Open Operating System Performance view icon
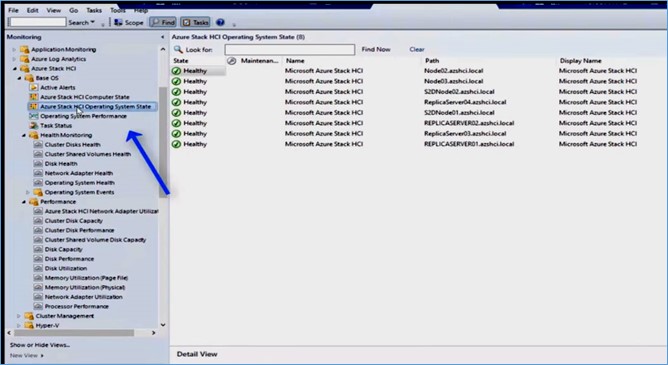The height and width of the screenshot is (365, 668). click(33, 116)
